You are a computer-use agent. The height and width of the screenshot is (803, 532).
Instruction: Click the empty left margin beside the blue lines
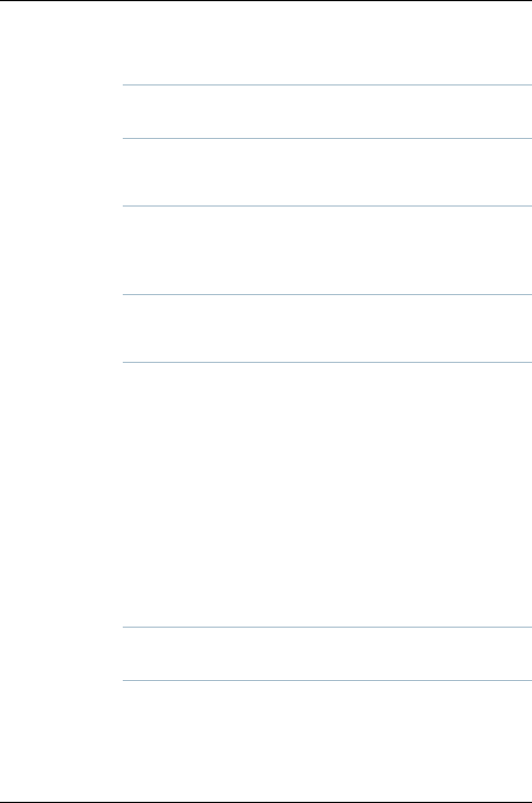click(61, 250)
